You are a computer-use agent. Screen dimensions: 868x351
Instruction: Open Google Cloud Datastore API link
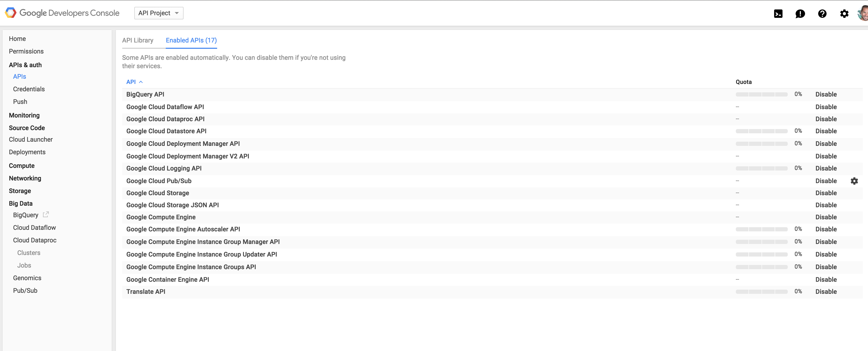point(166,131)
